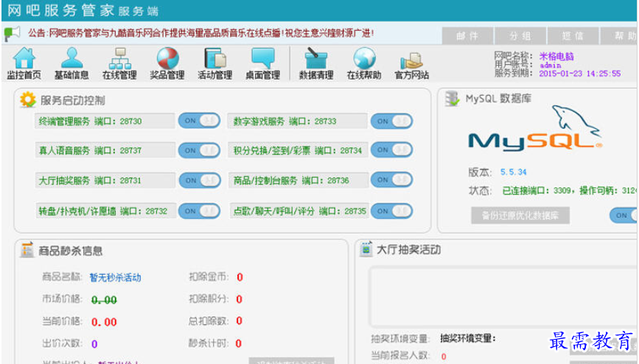Click the 出价次数 value 0
Screen dimensions: 639x364
[94, 344]
